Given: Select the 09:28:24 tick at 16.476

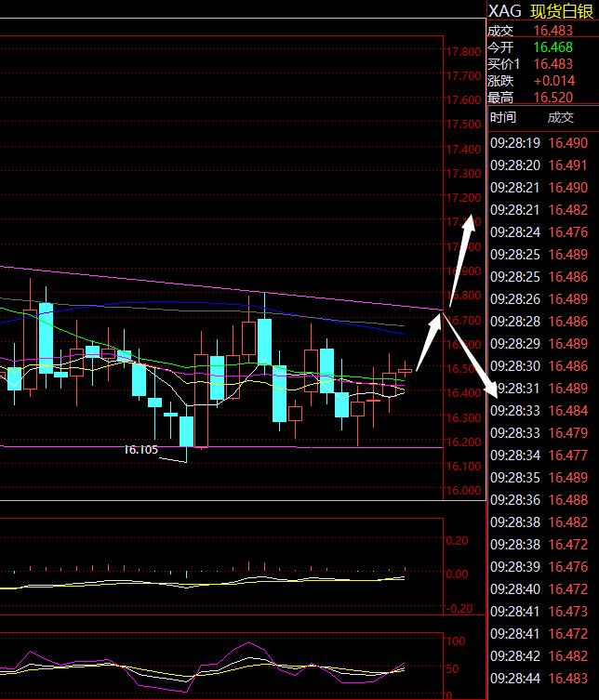Looking at the screenshot, I should [539, 232].
